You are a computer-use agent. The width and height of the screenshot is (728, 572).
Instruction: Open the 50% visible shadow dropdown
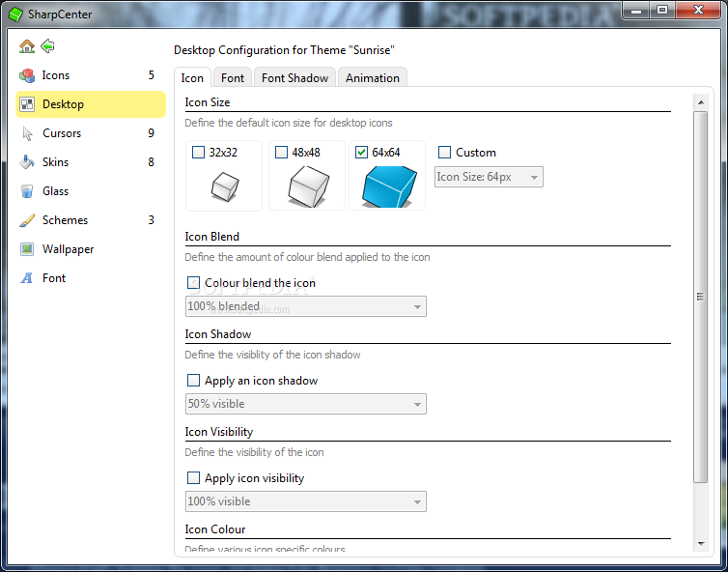pos(305,404)
